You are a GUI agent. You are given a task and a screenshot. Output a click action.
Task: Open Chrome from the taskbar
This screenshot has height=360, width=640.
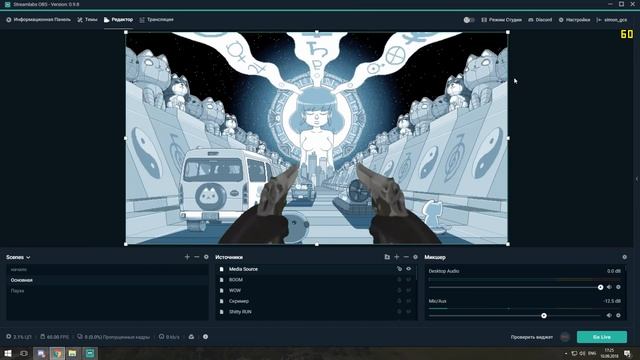click(x=57, y=353)
